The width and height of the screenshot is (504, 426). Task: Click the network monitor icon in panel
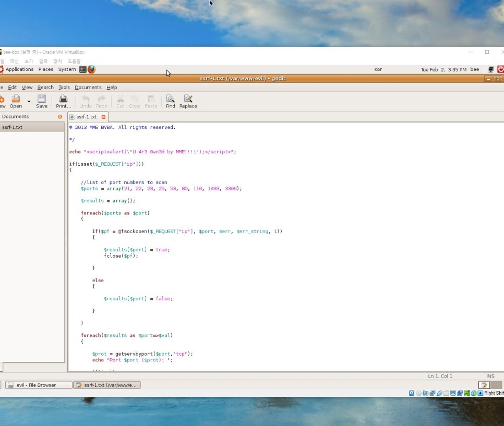coord(491,69)
